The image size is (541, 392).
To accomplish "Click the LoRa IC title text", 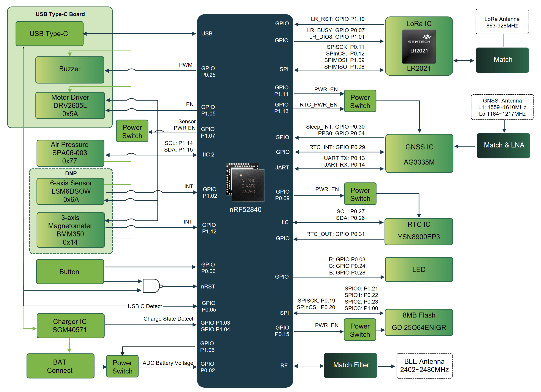I will click(419, 24).
